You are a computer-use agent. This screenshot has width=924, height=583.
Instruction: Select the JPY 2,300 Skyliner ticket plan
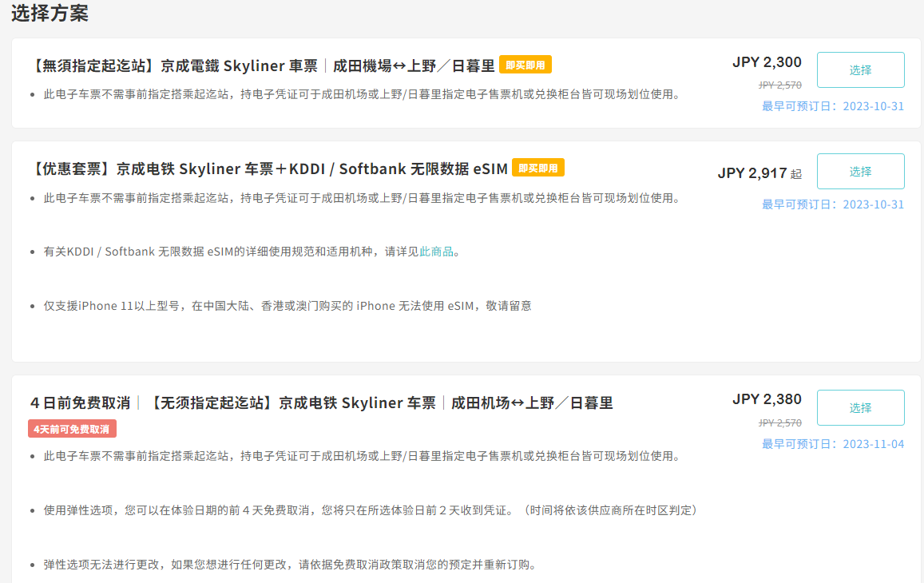[x=860, y=69]
